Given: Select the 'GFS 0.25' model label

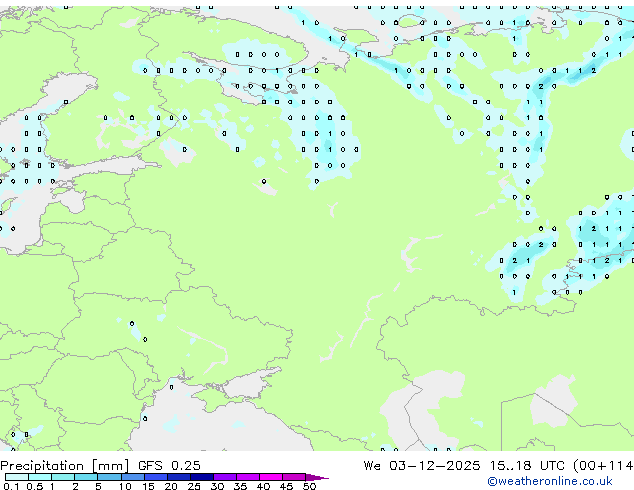Looking at the screenshot, I should (x=169, y=465).
